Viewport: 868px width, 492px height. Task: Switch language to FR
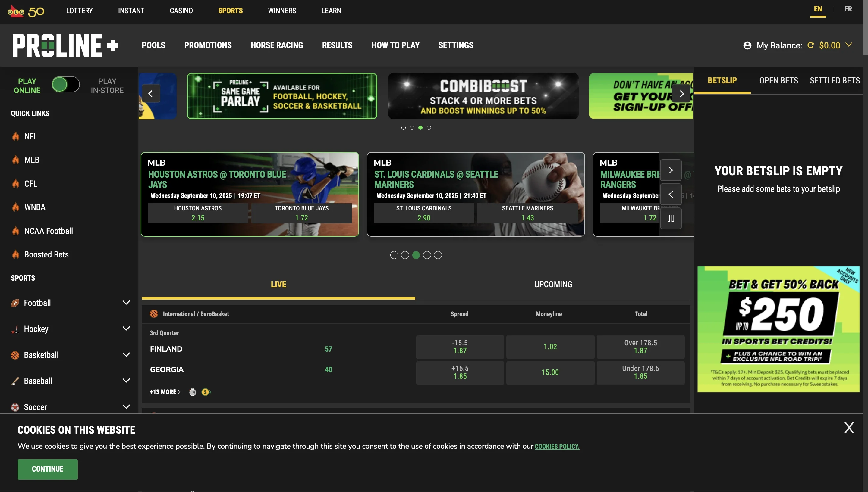point(848,9)
